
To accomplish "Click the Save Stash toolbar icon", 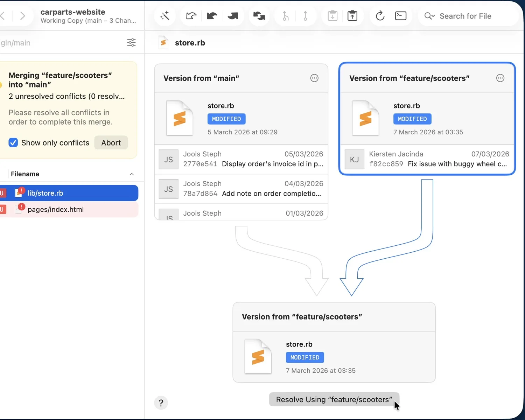I will click(332, 16).
